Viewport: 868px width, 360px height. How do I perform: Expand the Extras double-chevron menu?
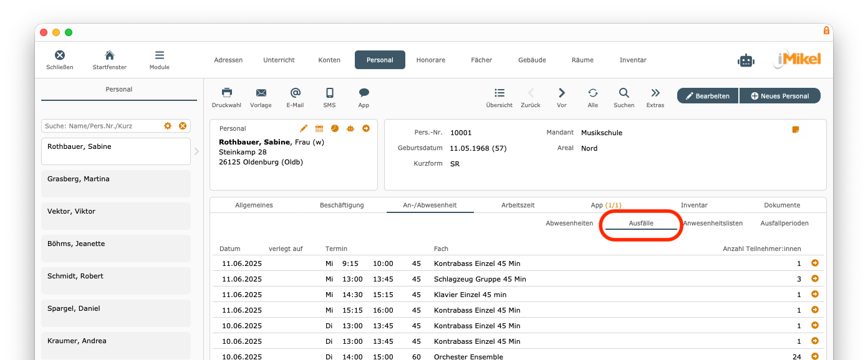pos(655,93)
